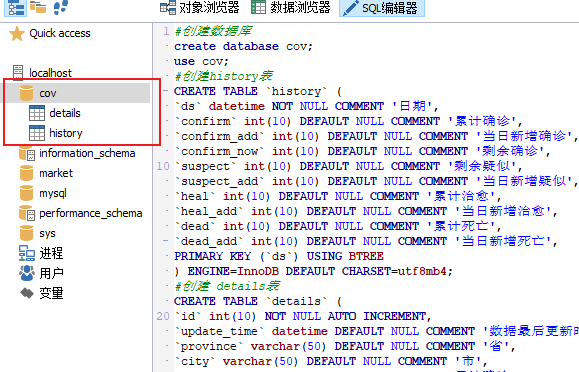Viewport: 579px width, 372px height.
Task: Select information_schema database
Action: pos(87,153)
